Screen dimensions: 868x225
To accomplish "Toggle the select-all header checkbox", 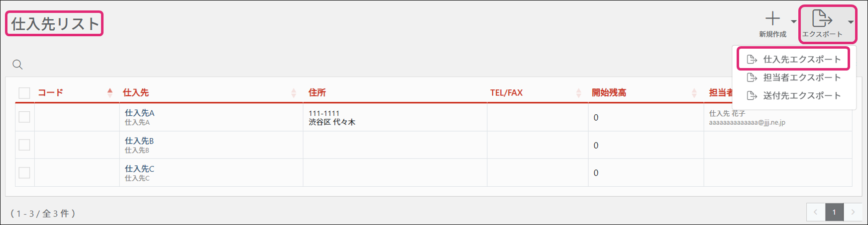I will pos(24,93).
